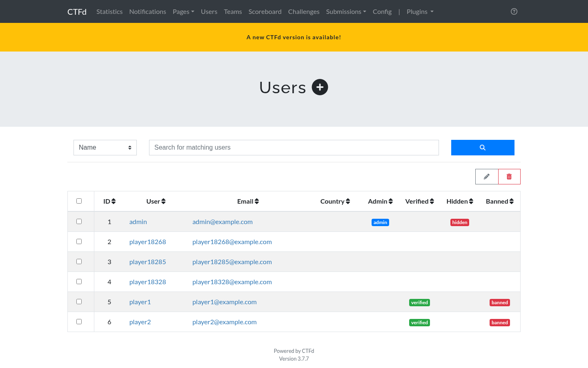Sort table by Hidden column
588x368 pixels.
[x=460, y=201]
